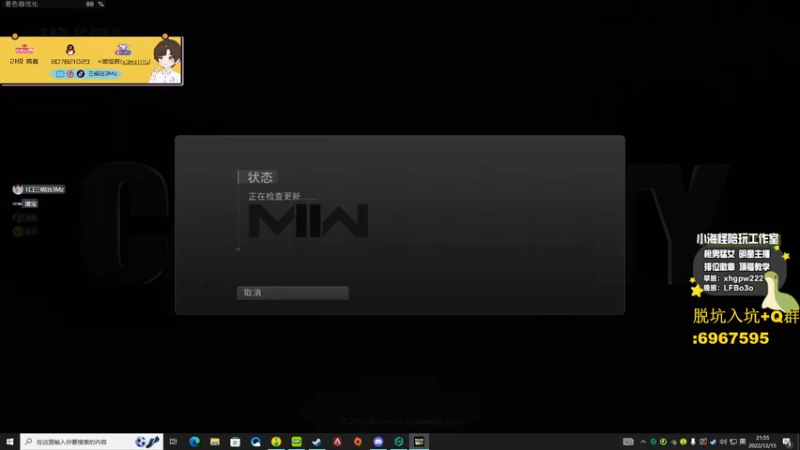The height and width of the screenshot is (450, 800).
Task: Open the green square taskbar app icon
Action: click(x=296, y=441)
